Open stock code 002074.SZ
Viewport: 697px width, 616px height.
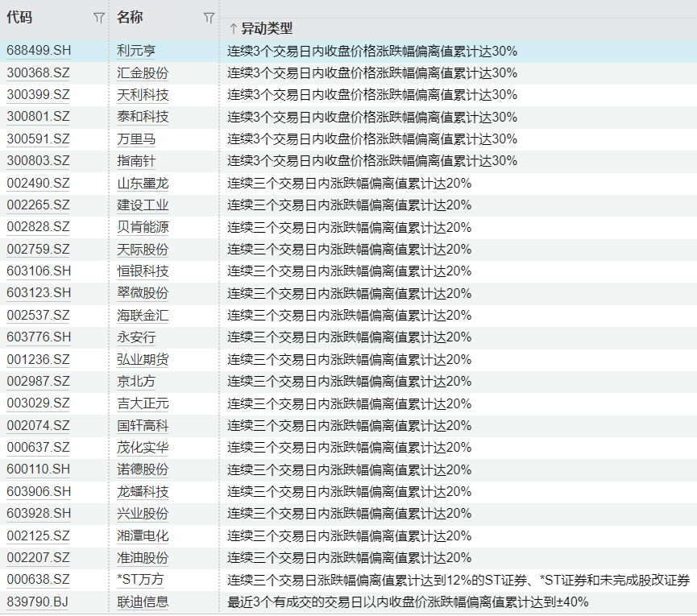click(38, 425)
